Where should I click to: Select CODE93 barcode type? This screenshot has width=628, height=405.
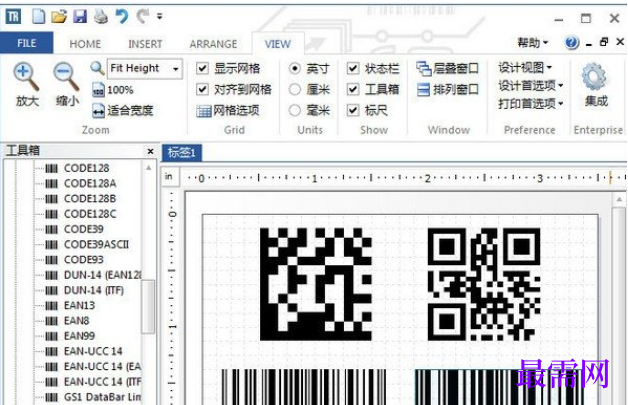tap(83, 260)
